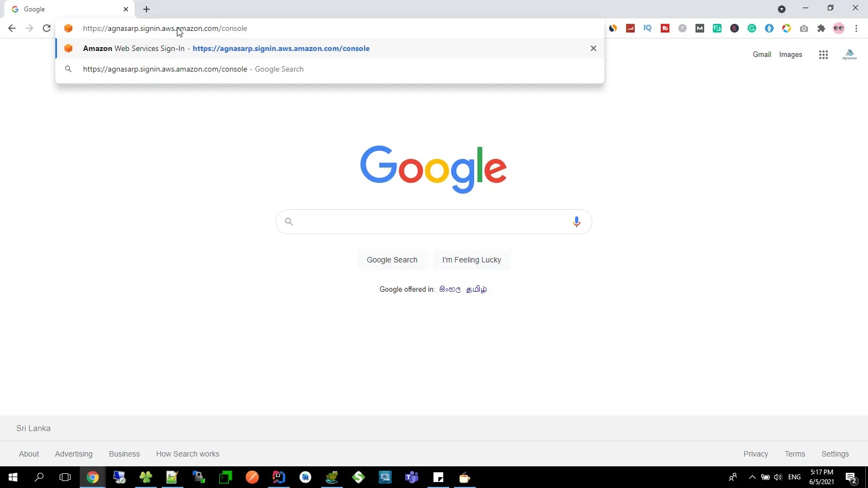
Task: Open the Google apps grid
Action: 824,54
